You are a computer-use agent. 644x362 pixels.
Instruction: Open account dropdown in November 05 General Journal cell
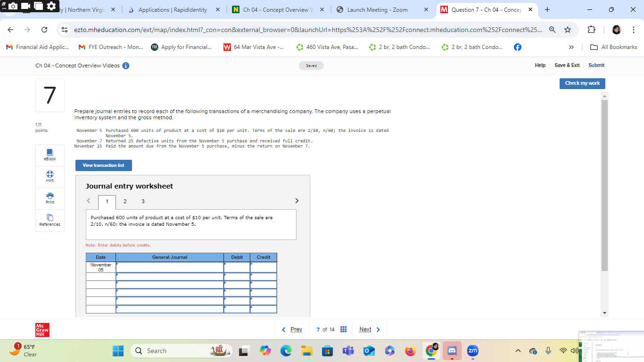click(x=170, y=267)
